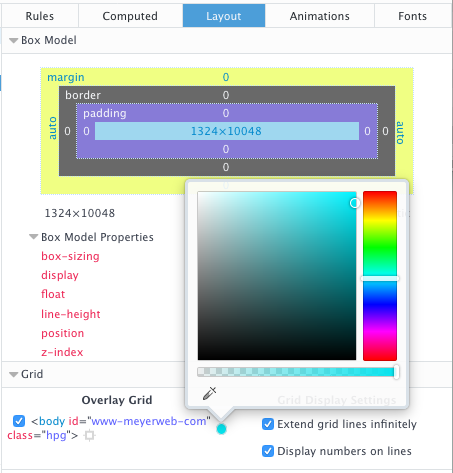Click the saturation picker circle handle
Screen dimensions: 453x473
[x=355, y=203]
